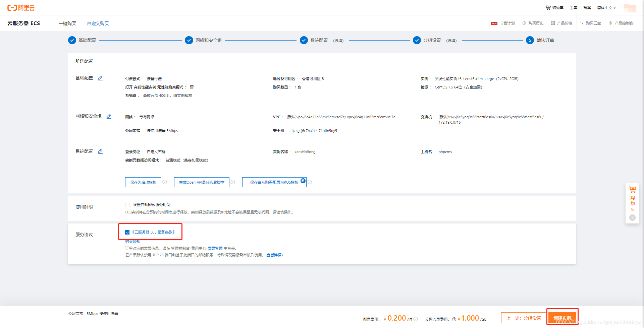644x328 pixels.
Task: Open 查看详情 link
Action: point(275,255)
